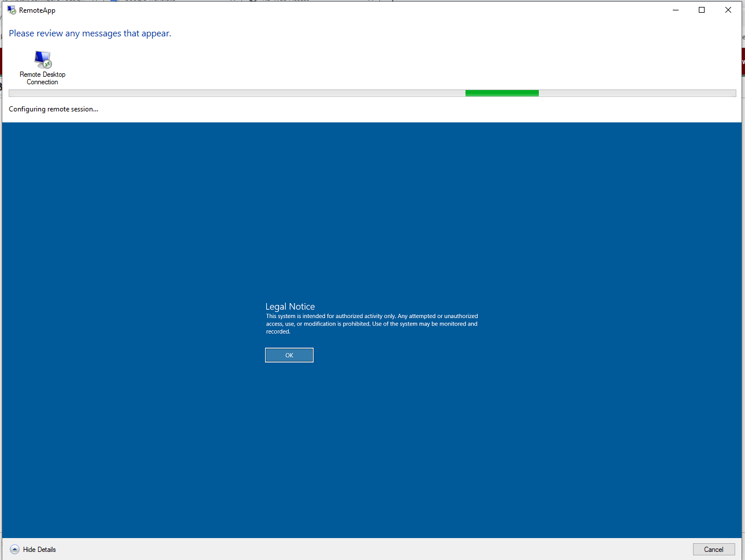Screen dimensions: 745x560
Task: Maximize the RemoteApp window
Action: click(x=701, y=10)
